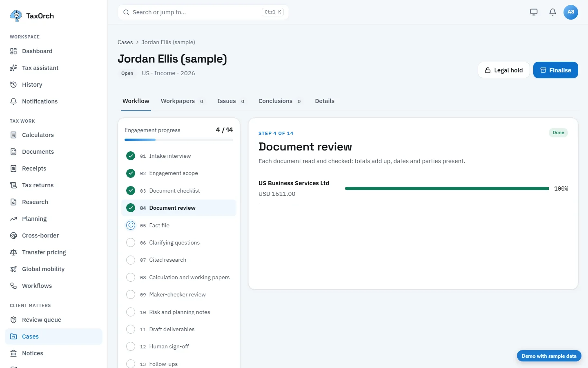Click the Cases breadcrumb link
The height and width of the screenshot is (368, 588).
tap(125, 42)
